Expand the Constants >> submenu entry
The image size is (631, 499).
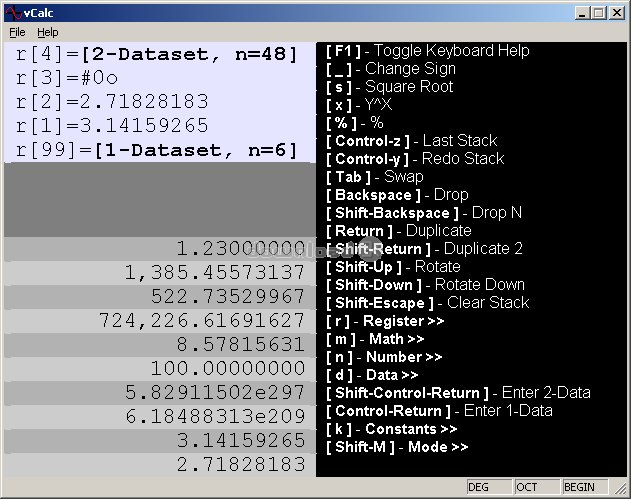(391, 429)
